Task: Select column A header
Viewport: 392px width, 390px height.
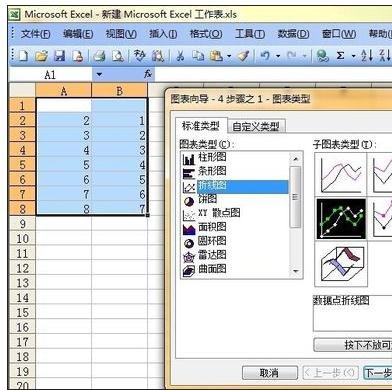Action: coord(64,91)
